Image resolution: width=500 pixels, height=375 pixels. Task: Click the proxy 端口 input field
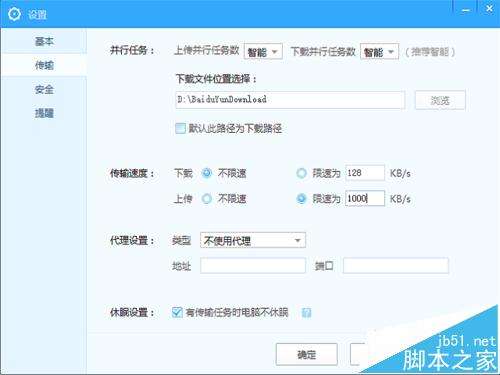tap(396, 266)
